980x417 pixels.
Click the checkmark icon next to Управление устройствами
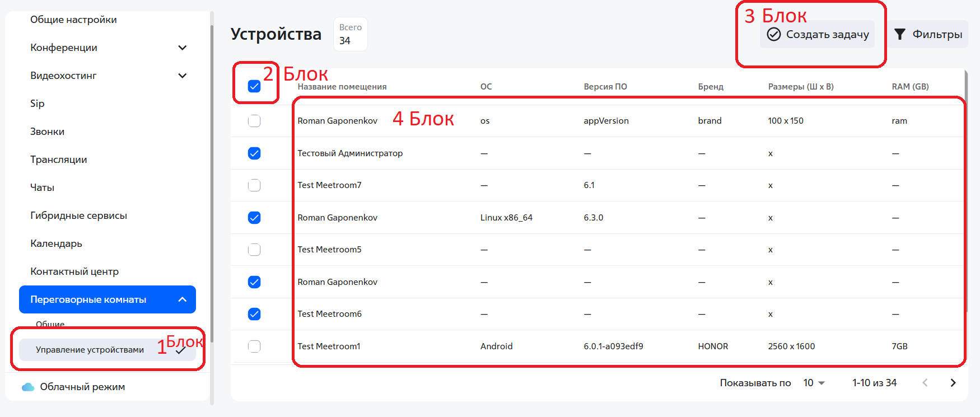click(180, 350)
